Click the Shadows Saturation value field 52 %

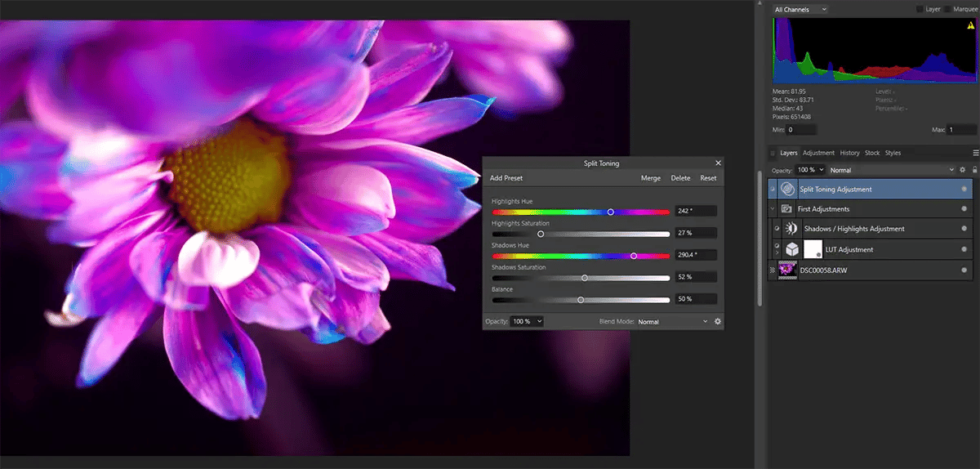(696, 277)
